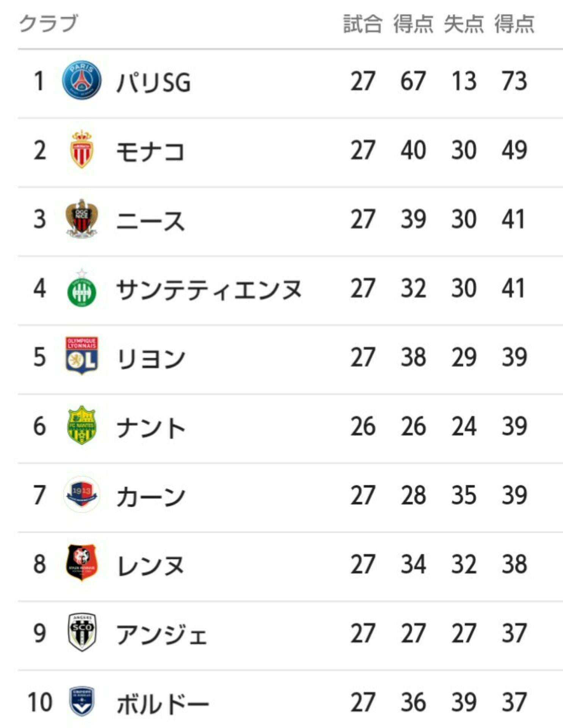Click the Stade Rennais crest
563x728 pixels.
(x=82, y=563)
